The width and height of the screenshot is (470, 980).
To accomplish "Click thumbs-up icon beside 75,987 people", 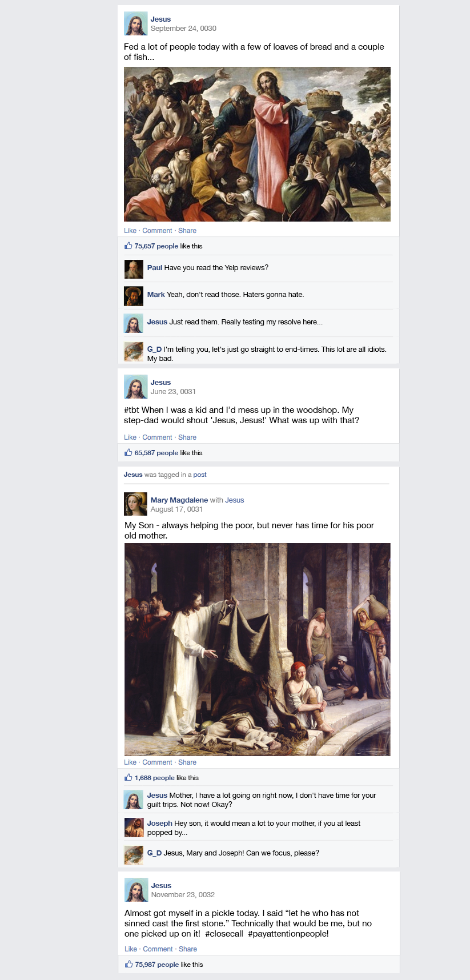I will 129,964.
